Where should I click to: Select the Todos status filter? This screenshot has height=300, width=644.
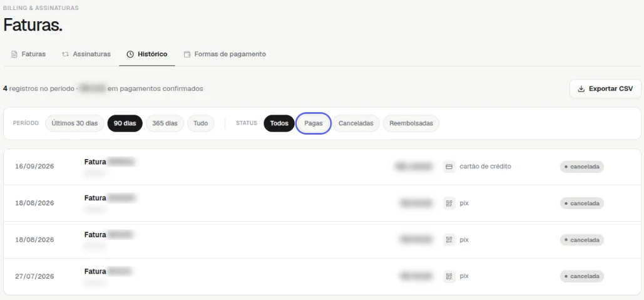[279, 123]
